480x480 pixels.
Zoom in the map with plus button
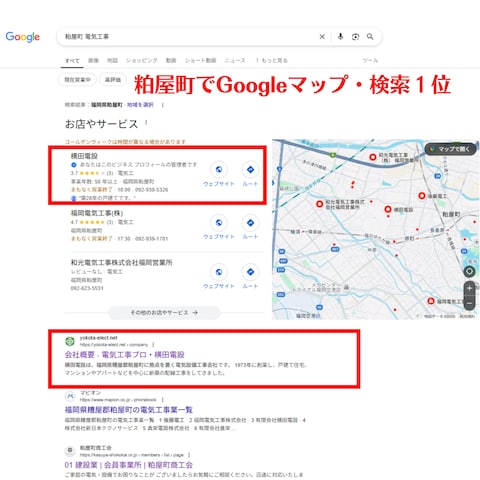(469, 288)
